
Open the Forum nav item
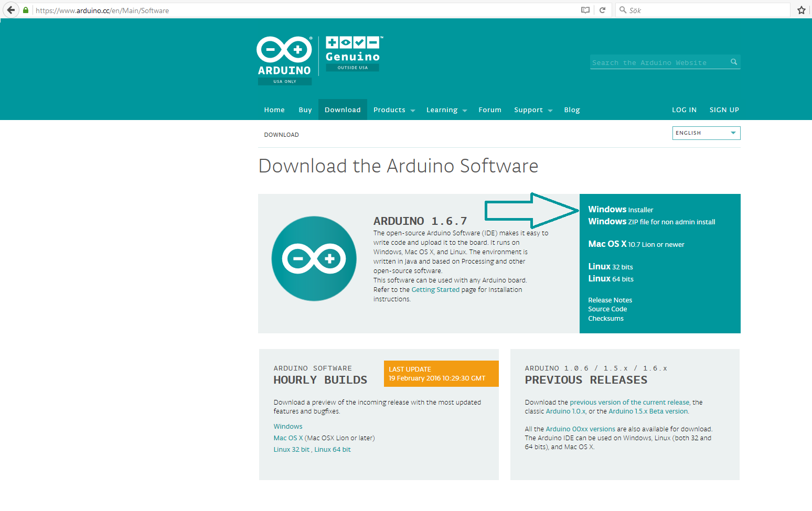point(490,110)
